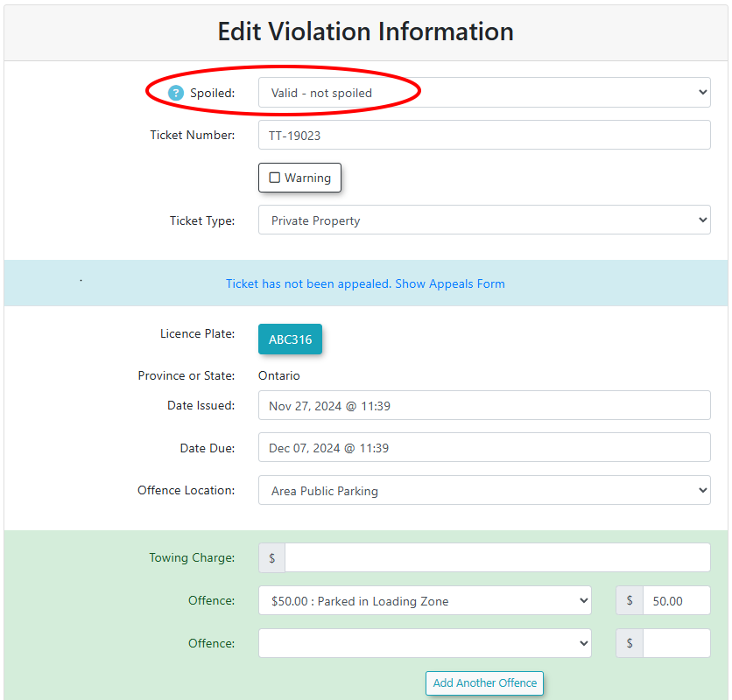Click the Edit Violation Information heading
The width and height of the screenshot is (732, 700).
click(365, 31)
